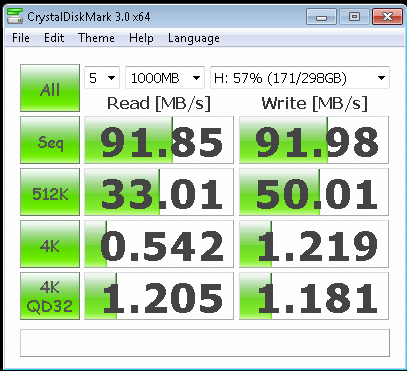This screenshot has height=371, width=407.
Task: Start the 4K QD32 benchmark test
Action: pyautogui.click(x=50, y=296)
